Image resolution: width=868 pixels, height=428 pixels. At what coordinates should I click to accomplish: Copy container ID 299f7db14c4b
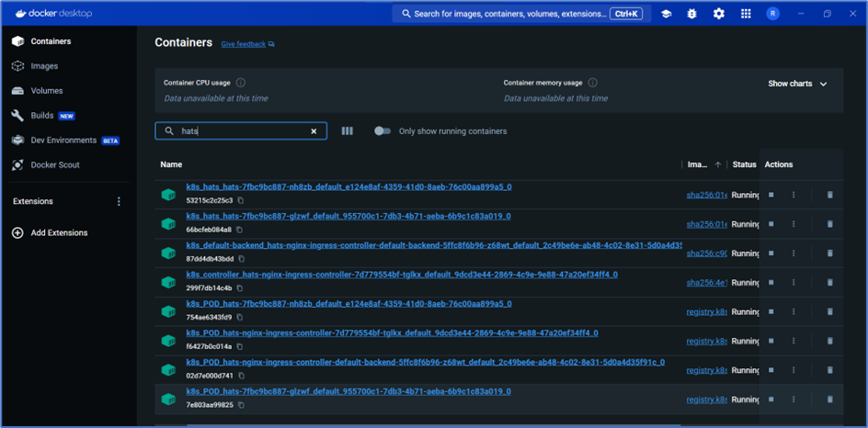tap(240, 288)
